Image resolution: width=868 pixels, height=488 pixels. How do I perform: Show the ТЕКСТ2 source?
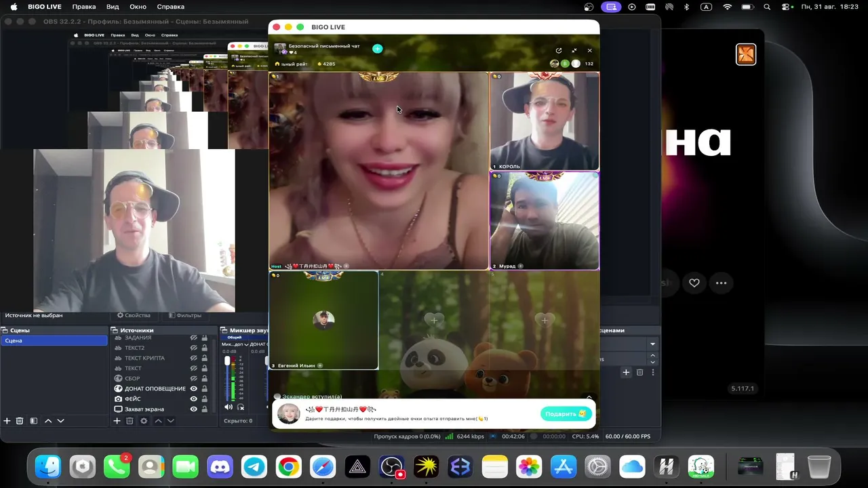[x=193, y=348]
